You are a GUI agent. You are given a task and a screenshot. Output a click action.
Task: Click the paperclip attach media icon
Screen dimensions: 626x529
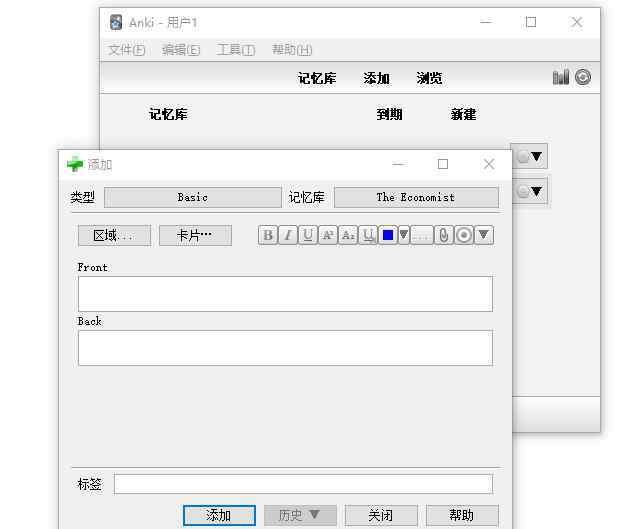click(444, 235)
